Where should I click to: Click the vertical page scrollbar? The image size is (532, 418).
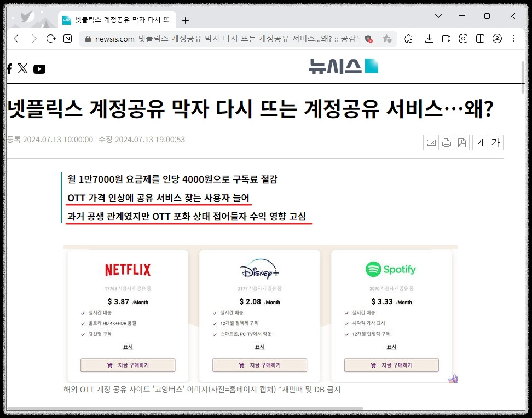(523, 77)
